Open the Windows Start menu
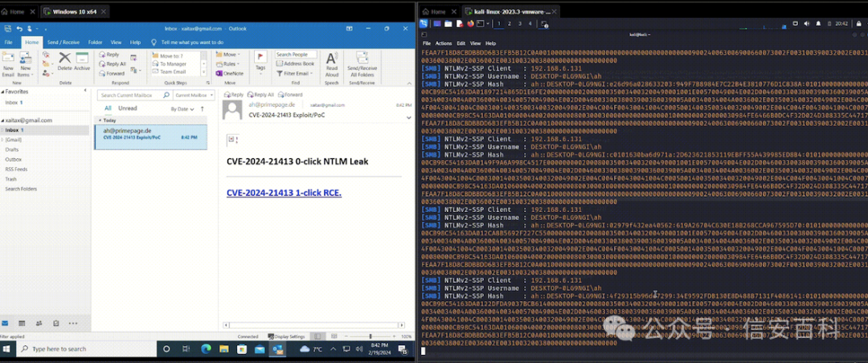 [8, 349]
